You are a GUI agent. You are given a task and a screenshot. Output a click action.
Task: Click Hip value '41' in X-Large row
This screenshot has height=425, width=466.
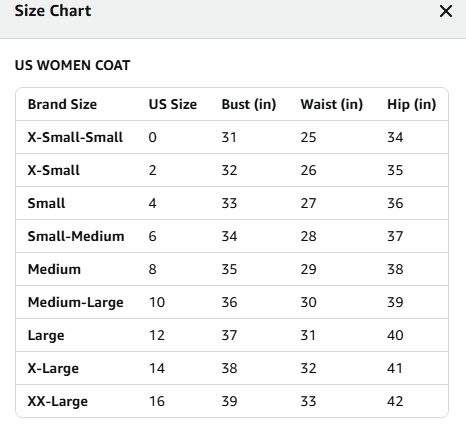pyautogui.click(x=395, y=368)
